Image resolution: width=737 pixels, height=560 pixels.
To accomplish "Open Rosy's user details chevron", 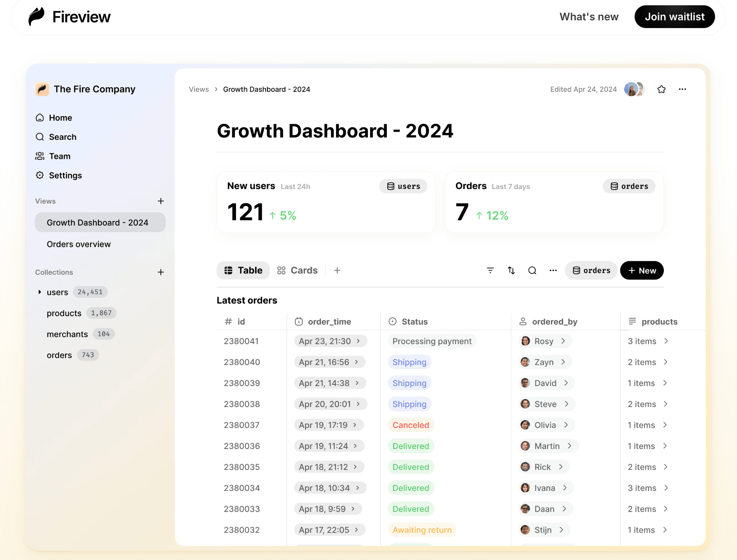I will [x=563, y=341].
